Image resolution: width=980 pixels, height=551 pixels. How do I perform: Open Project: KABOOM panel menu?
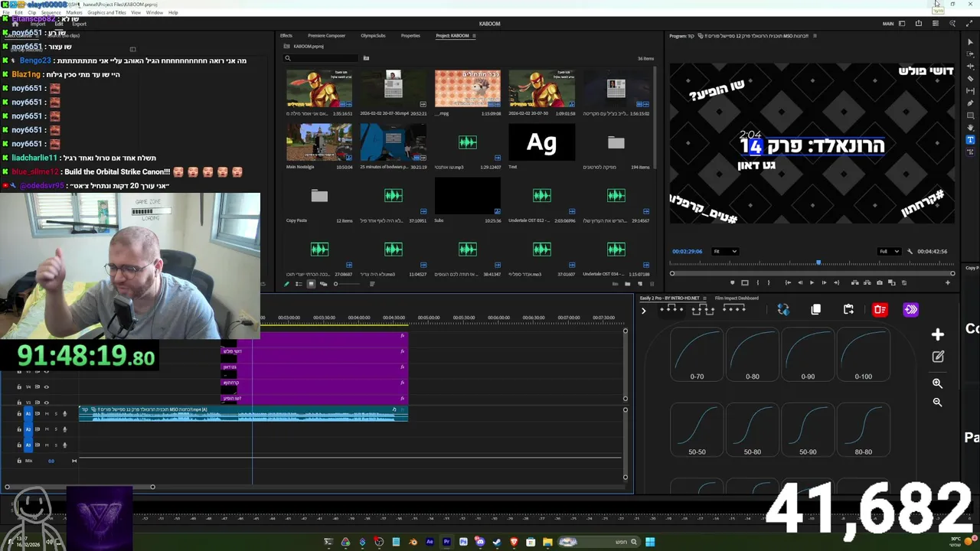pyautogui.click(x=475, y=36)
